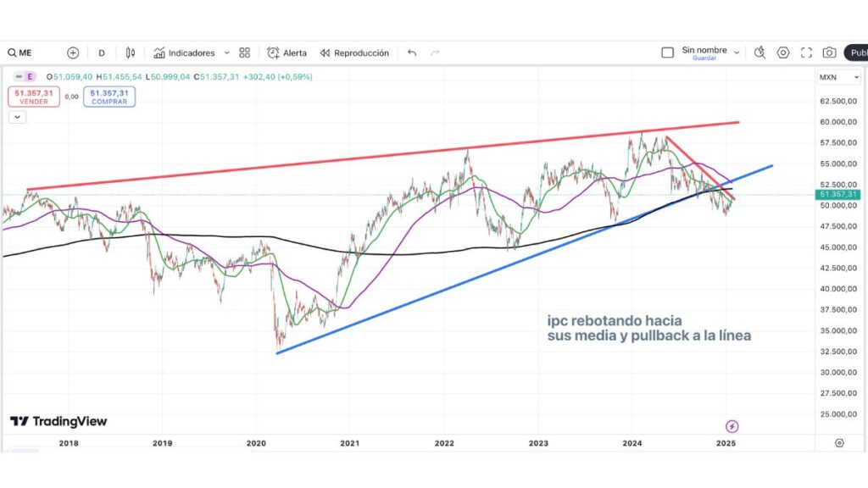868x488 pixels.
Task: Select the D timeframe interval
Action: click(102, 53)
